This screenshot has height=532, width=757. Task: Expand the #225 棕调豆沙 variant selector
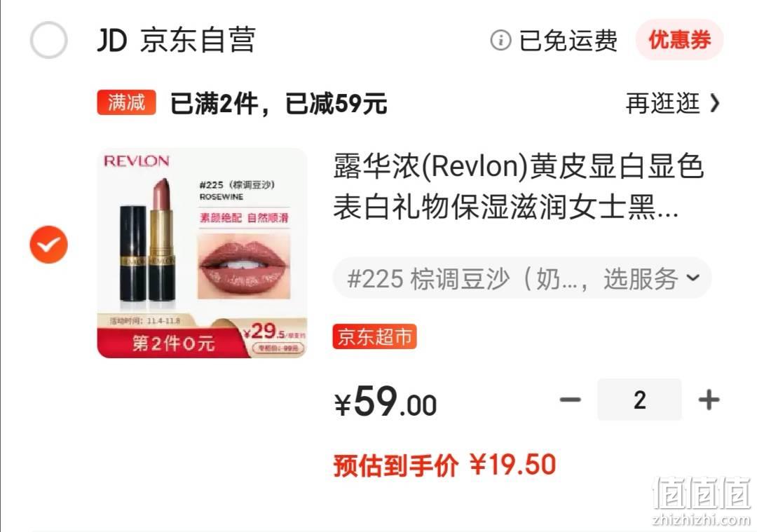522,278
